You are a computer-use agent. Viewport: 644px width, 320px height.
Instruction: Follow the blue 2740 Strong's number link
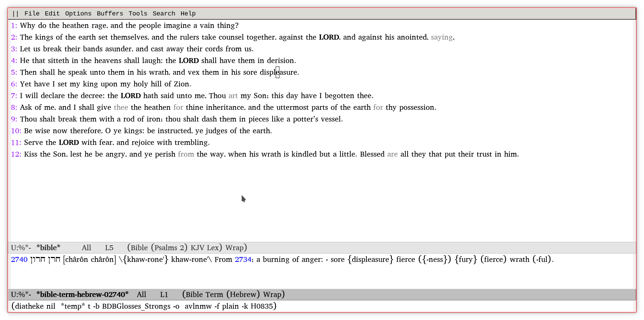(x=19, y=260)
